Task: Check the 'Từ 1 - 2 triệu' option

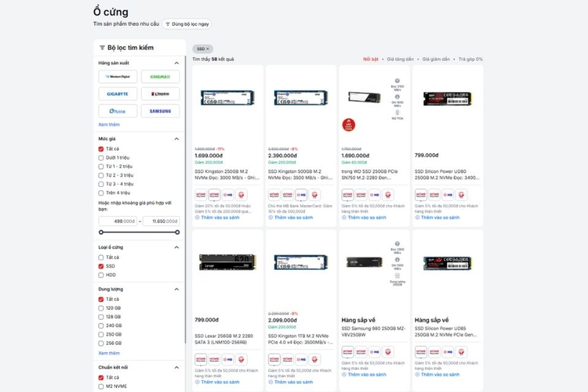Action: click(101, 166)
